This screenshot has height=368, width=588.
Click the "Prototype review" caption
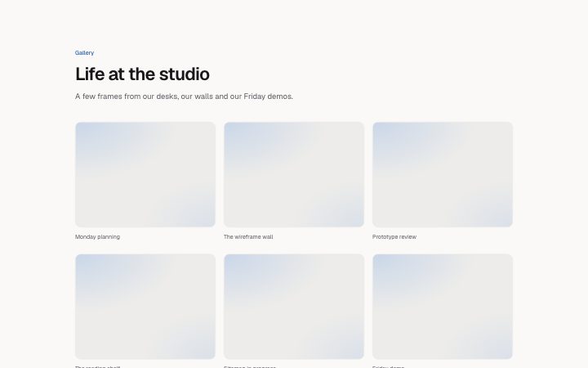394,237
